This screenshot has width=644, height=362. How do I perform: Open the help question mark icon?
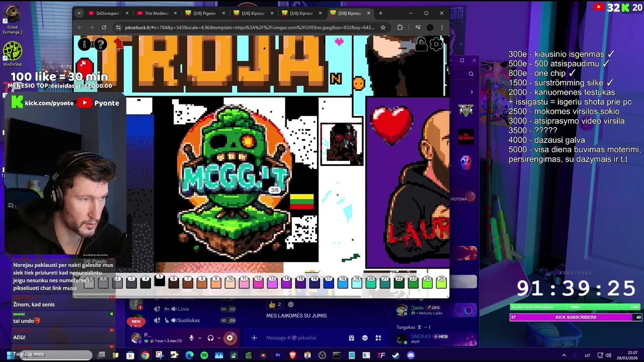(x=101, y=45)
